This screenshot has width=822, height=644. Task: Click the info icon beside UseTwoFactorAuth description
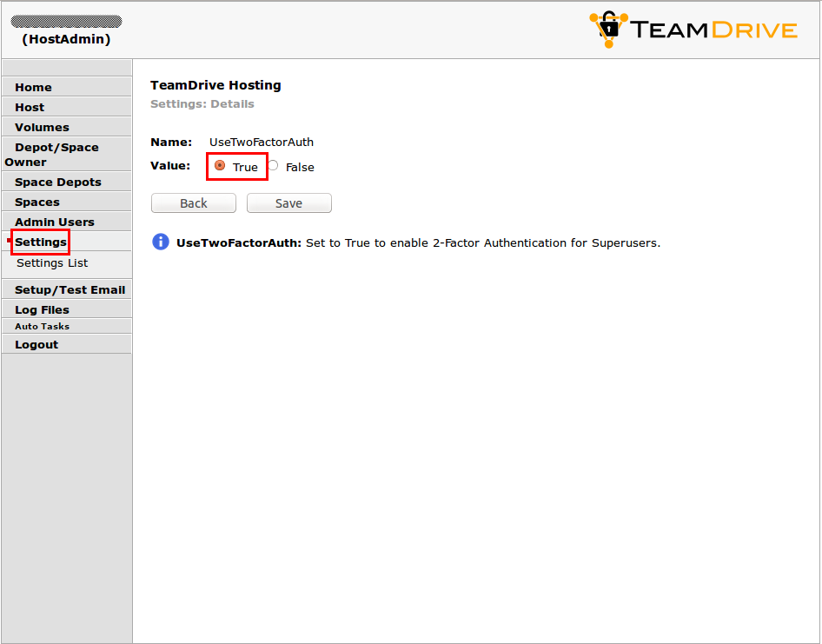[x=160, y=242]
